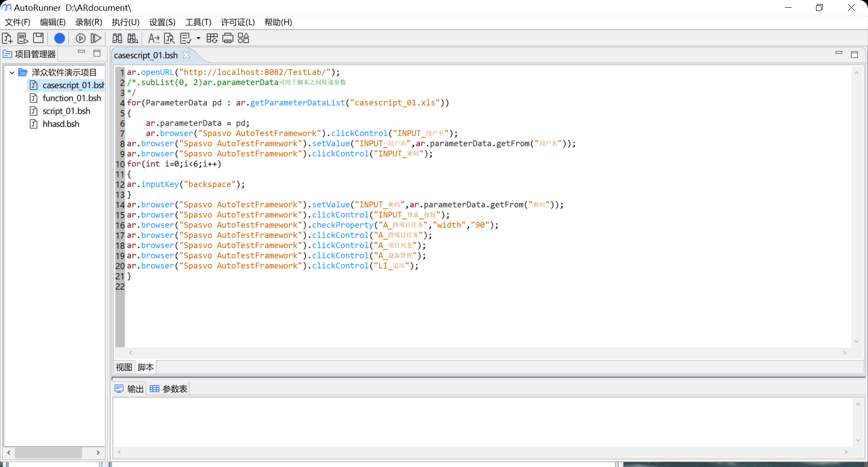This screenshot has width=868, height=467.
Task: Collapse the 泽众软件演示项目 project tree
Action: pos(12,72)
